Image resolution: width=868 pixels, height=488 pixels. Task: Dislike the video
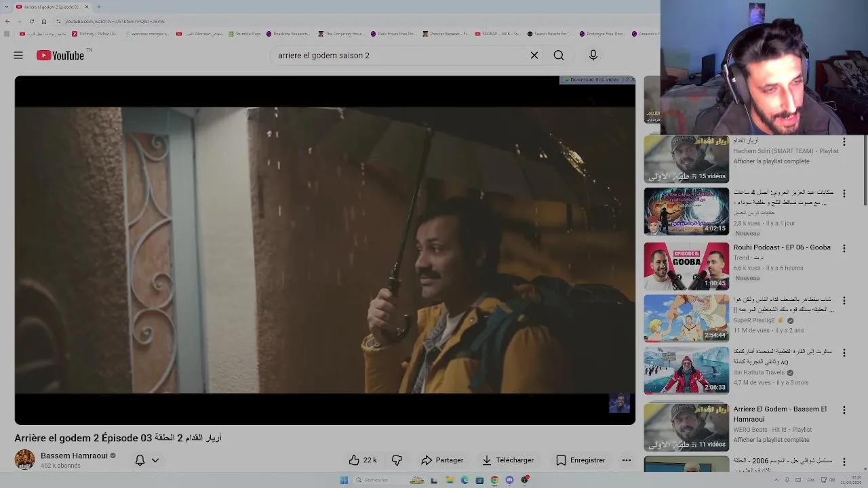point(397,460)
